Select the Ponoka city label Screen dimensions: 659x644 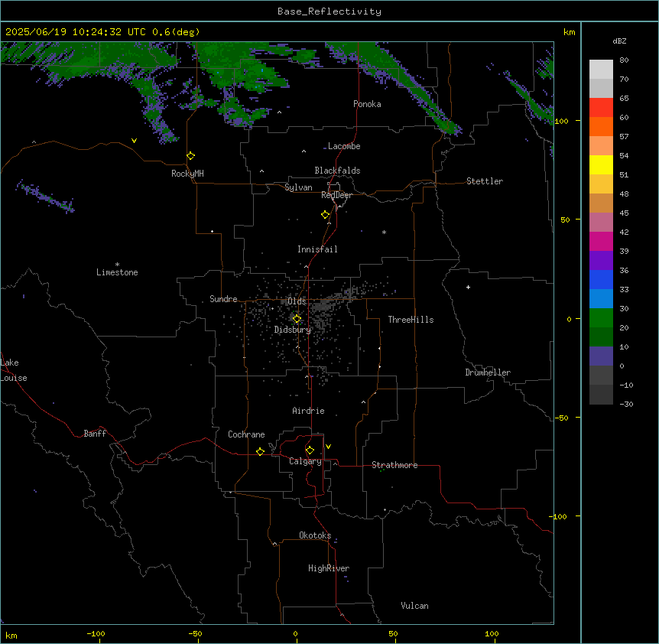(367, 104)
